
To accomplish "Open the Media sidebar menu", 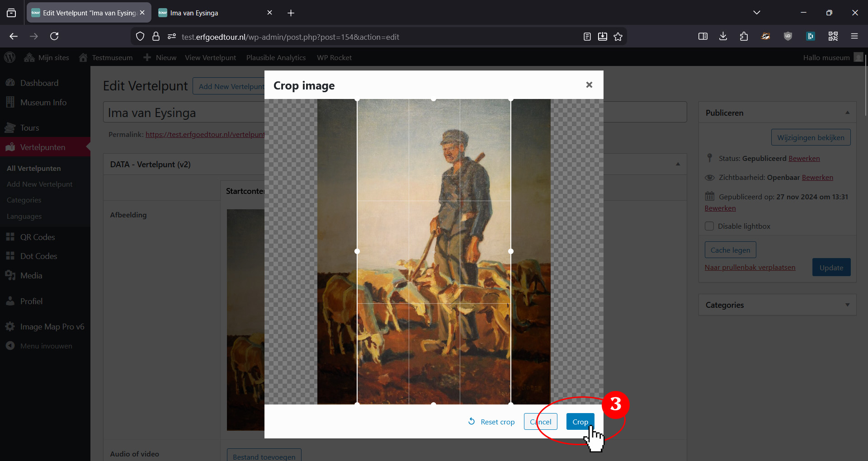I will click(31, 275).
